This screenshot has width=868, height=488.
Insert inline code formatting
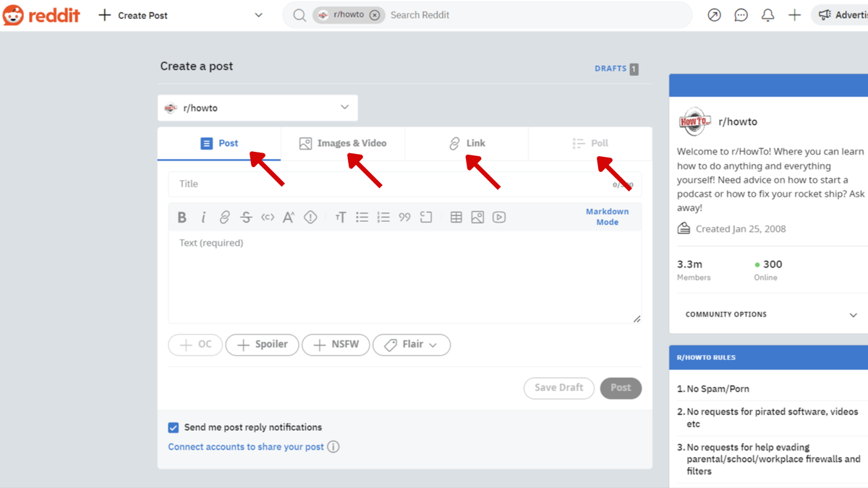[267, 216]
